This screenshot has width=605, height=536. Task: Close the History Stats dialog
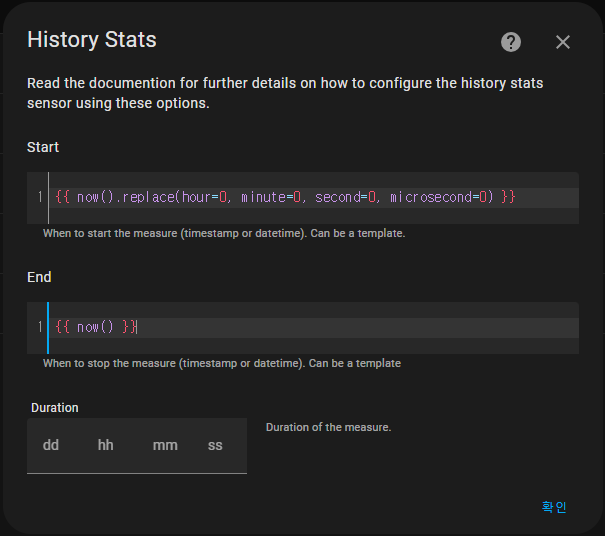pos(563,42)
